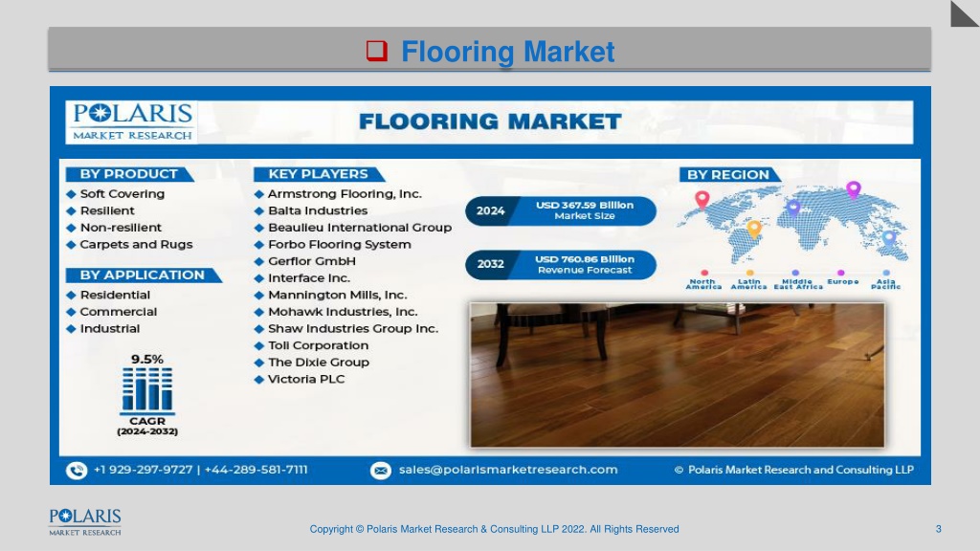
Task: Click the slide number 3
Action: [938, 529]
